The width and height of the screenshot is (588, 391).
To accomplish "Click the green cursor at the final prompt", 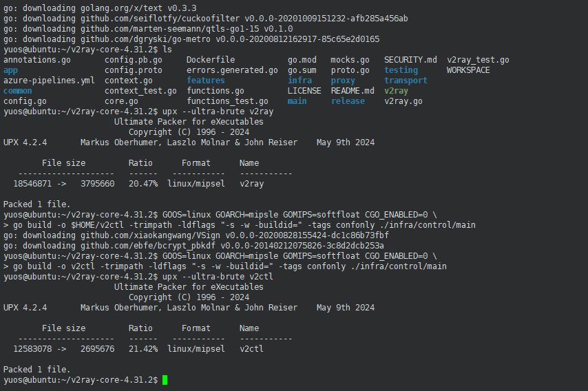I will click(165, 380).
